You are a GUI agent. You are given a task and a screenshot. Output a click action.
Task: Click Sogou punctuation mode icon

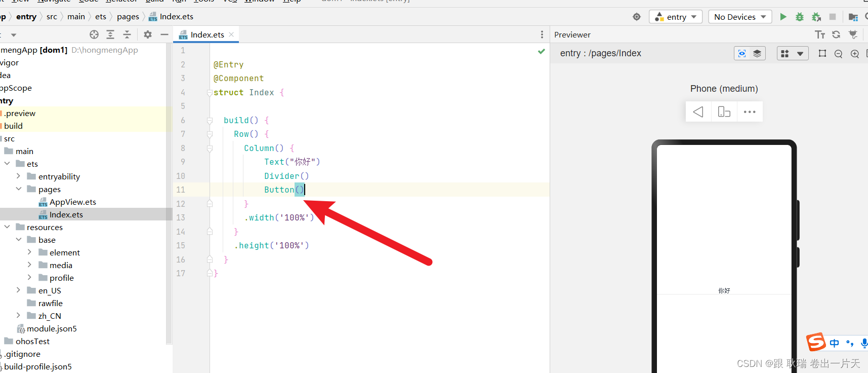click(850, 343)
